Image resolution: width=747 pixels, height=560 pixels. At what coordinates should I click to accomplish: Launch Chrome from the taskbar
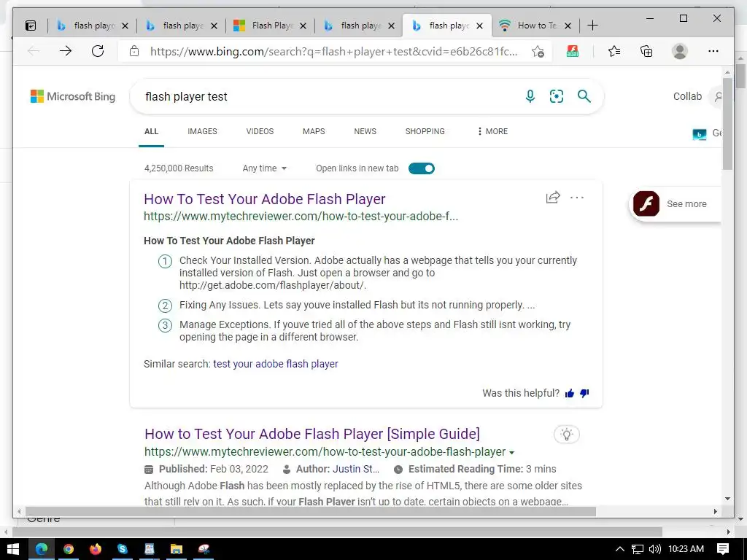tap(69, 549)
